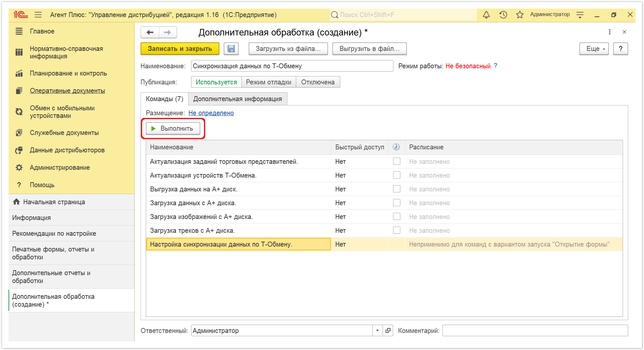Click Быстрый доступ column header

[x=360, y=147]
